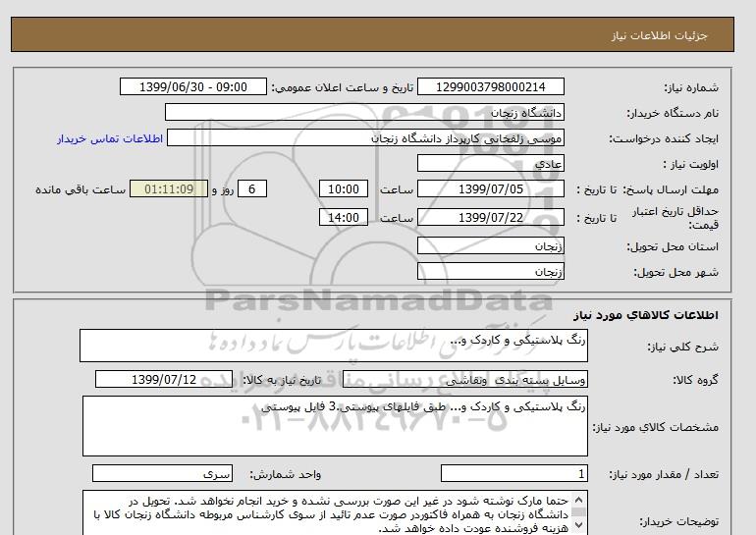Click scroll-down arrow in buyer notes box

579,525
